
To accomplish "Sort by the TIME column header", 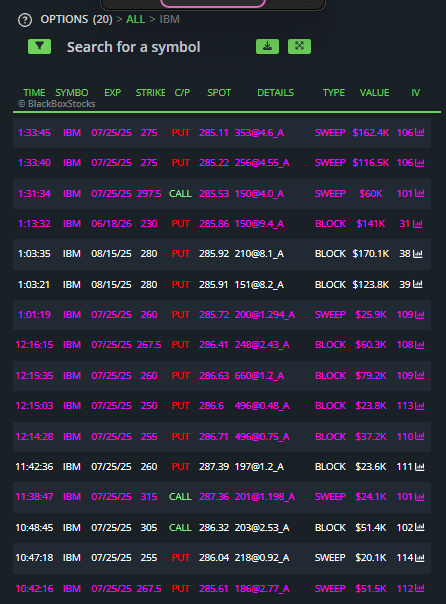I will point(34,92).
